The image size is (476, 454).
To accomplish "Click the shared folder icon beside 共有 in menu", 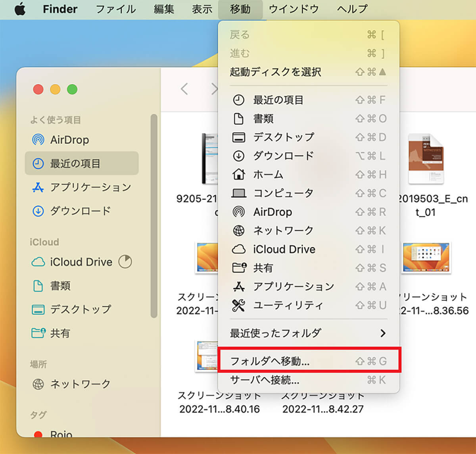I will (239, 267).
